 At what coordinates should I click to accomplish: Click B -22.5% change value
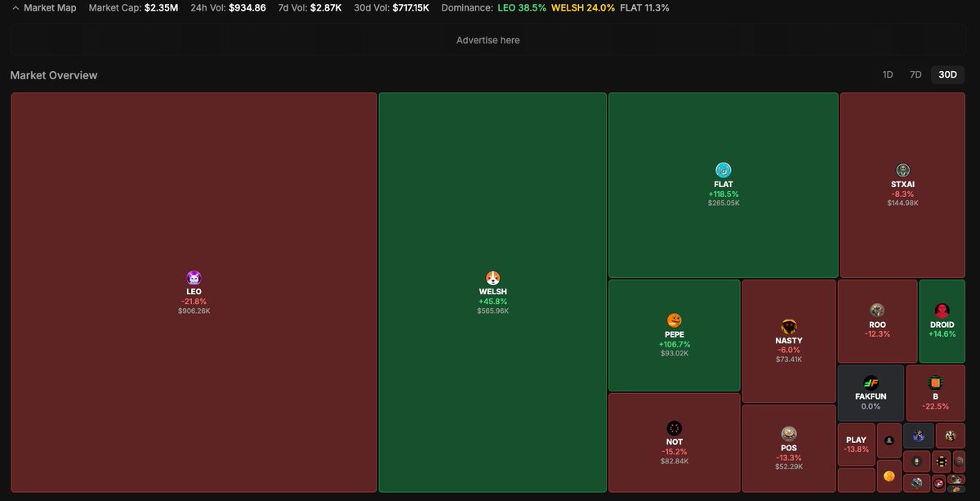pyautogui.click(x=935, y=406)
